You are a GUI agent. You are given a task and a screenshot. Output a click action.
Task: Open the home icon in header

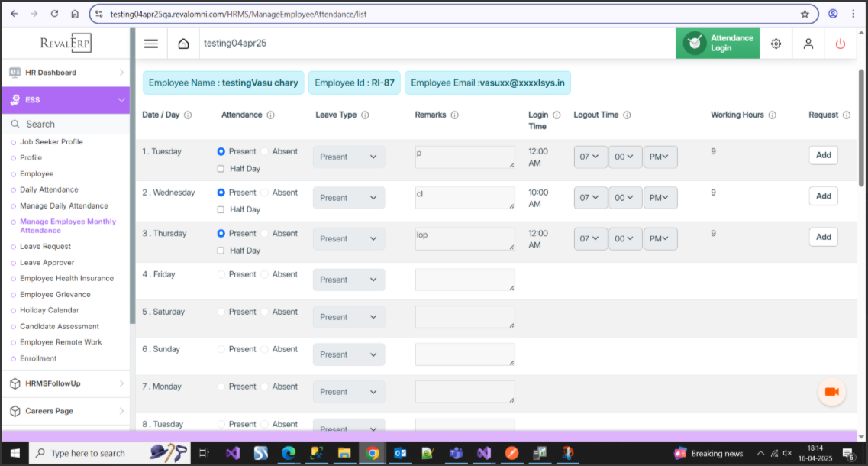[183, 44]
